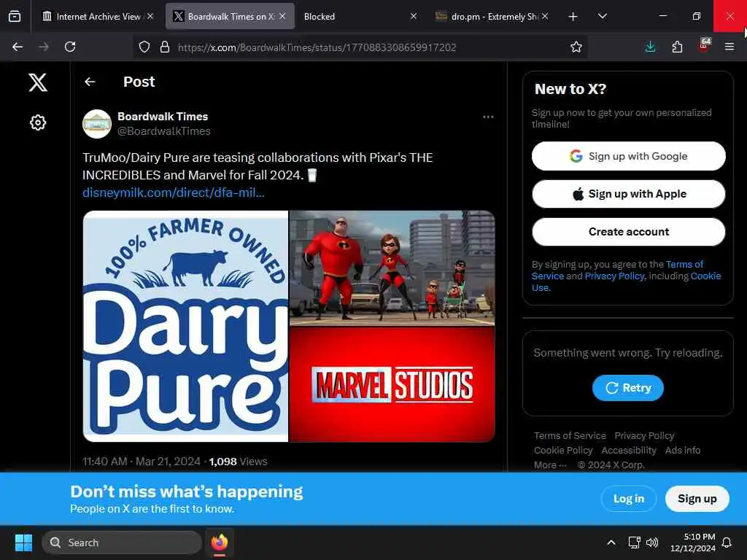Open the network tray icon
Viewport: 747px width, 560px height.
click(x=634, y=542)
